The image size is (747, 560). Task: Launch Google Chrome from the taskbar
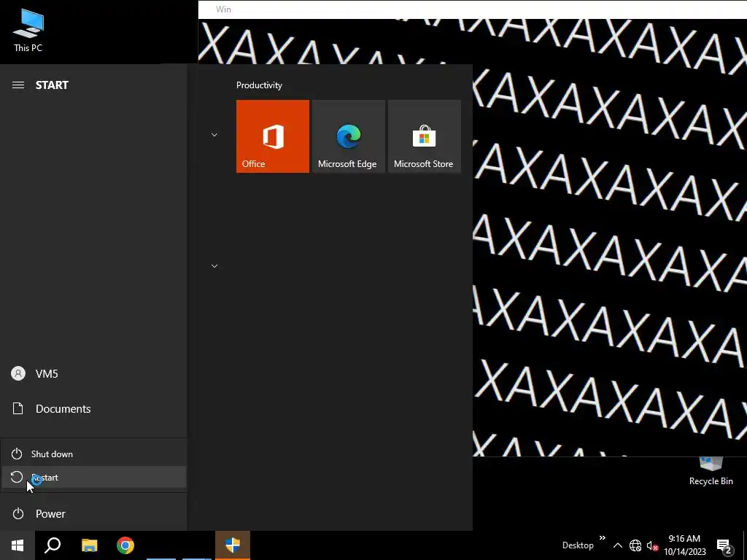point(125,545)
